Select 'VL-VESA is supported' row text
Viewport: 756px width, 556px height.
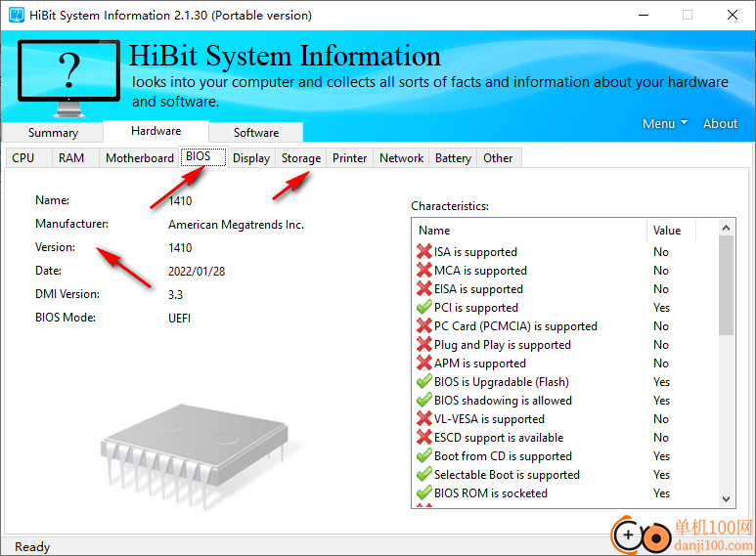click(x=489, y=419)
